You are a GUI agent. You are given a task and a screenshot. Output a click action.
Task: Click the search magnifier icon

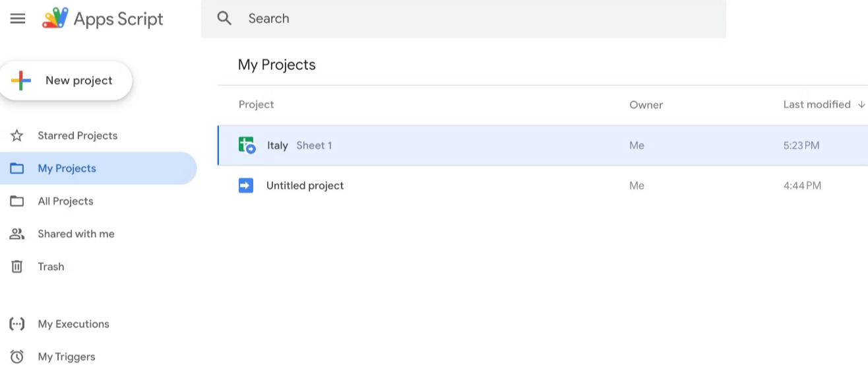[x=224, y=18]
